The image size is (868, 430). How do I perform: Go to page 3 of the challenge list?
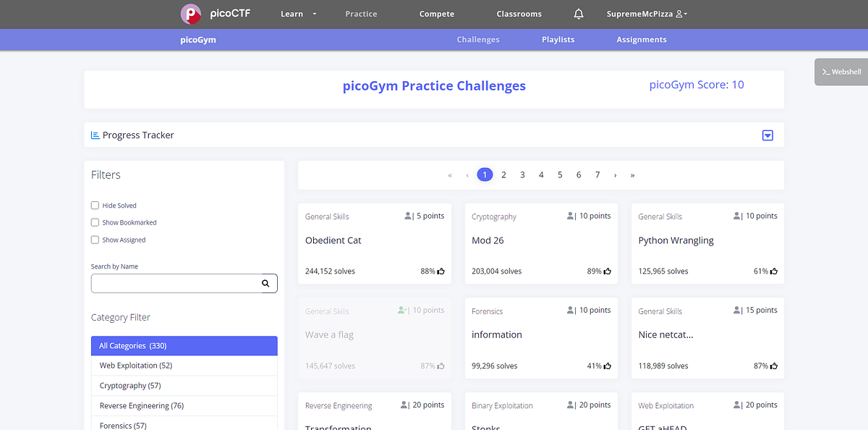pyautogui.click(x=522, y=174)
